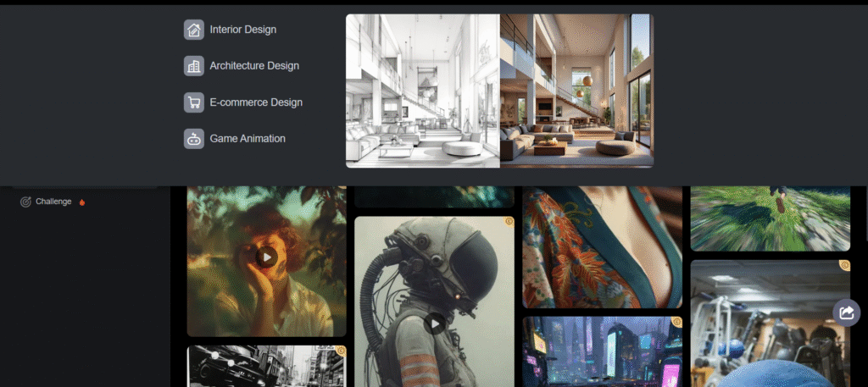Click the gold badge on vintage car card
Viewport: 868px width, 387px height.
(342, 351)
